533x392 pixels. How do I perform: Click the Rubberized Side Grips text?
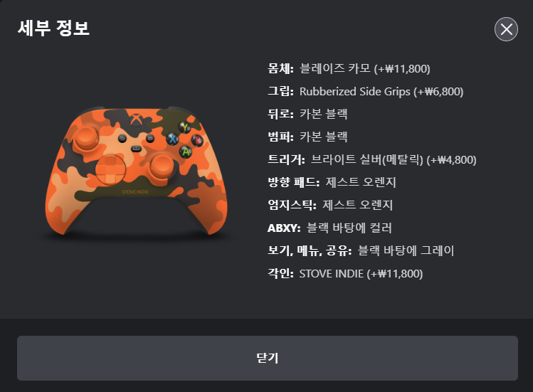(355, 92)
